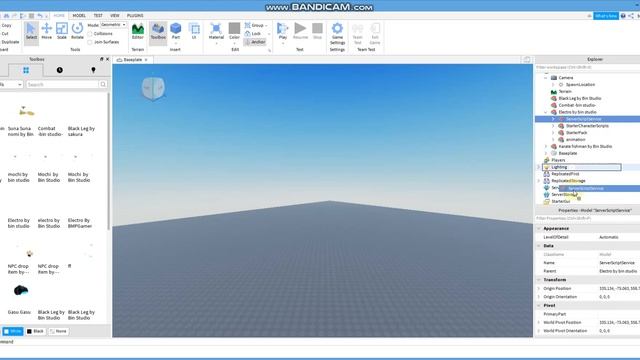This screenshot has height=360, width=640.
Task: Click the Toolbox search field
Action: tap(62, 84)
